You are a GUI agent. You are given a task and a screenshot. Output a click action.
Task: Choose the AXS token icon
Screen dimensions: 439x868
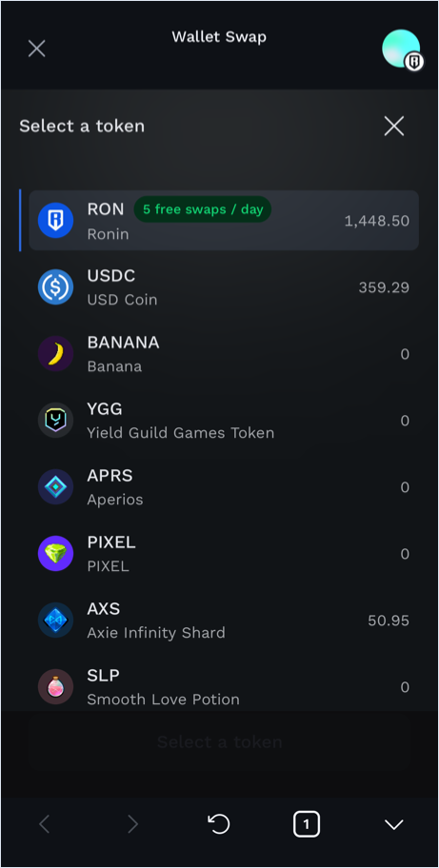[55, 620]
